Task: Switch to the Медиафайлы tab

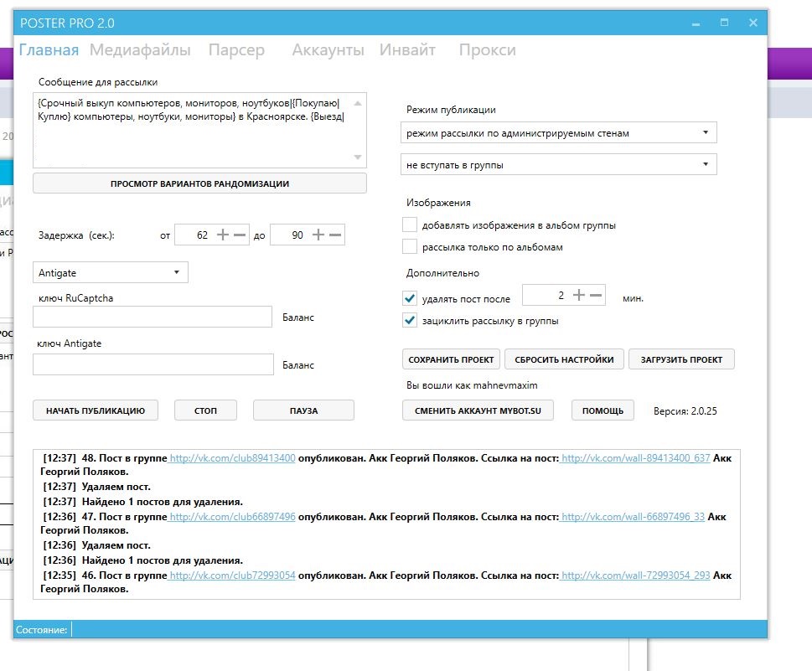Action: coord(140,50)
